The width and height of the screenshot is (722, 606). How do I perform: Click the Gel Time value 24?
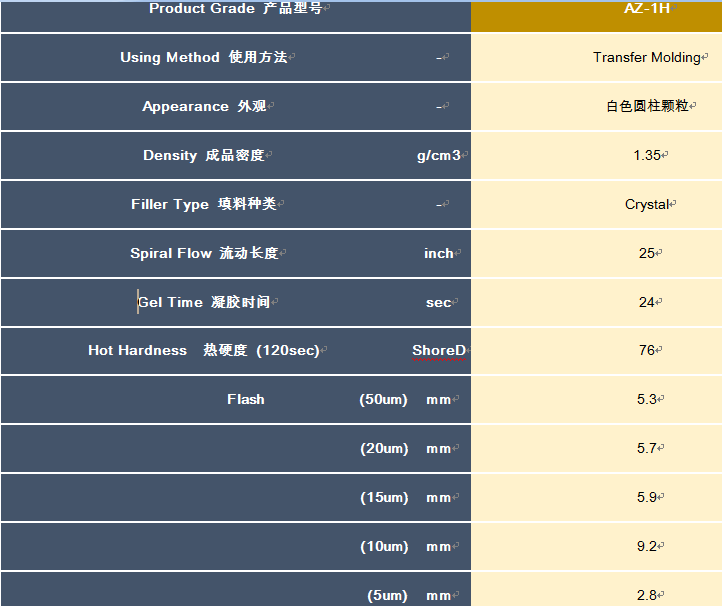647,302
